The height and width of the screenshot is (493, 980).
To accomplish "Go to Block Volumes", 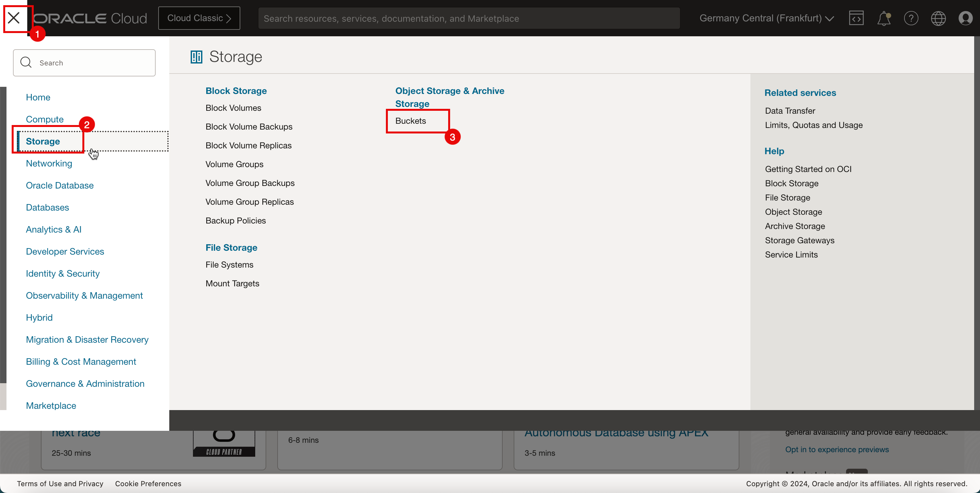I will click(x=233, y=108).
